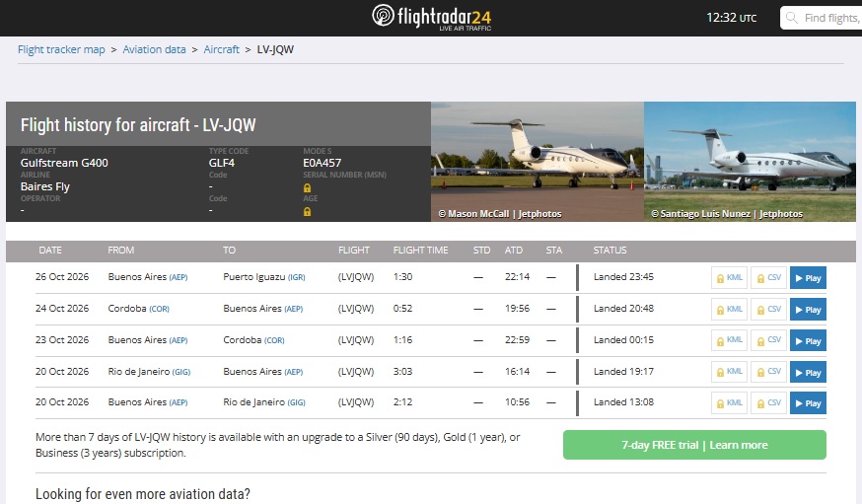This screenshot has height=504, width=862.
Task: Download KML for 26 Oct Puerto Iguazu flight
Action: pos(729,277)
